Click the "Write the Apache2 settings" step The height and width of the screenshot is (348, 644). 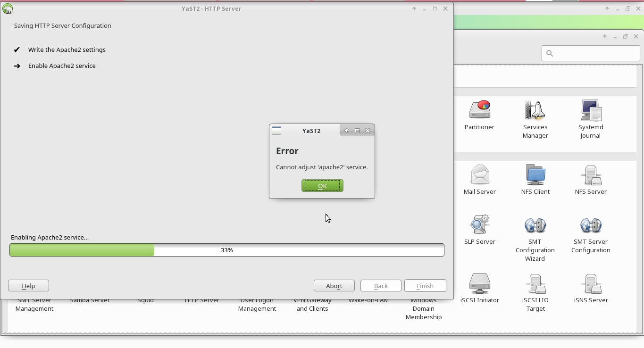(x=67, y=50)
